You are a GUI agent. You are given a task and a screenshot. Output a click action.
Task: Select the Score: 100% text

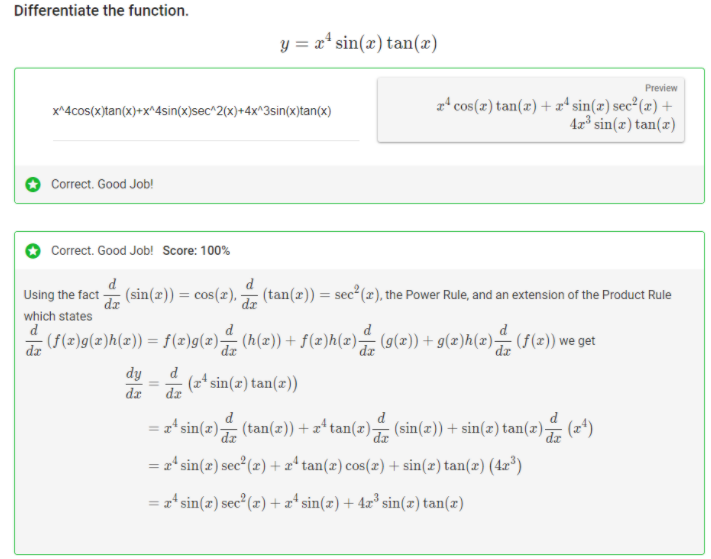pyautogui.click(x=195, y=250)
